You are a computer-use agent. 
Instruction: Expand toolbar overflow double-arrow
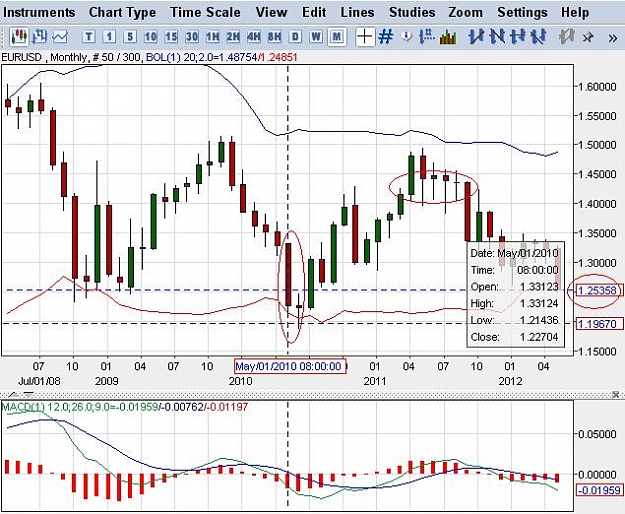pos(613,38)
